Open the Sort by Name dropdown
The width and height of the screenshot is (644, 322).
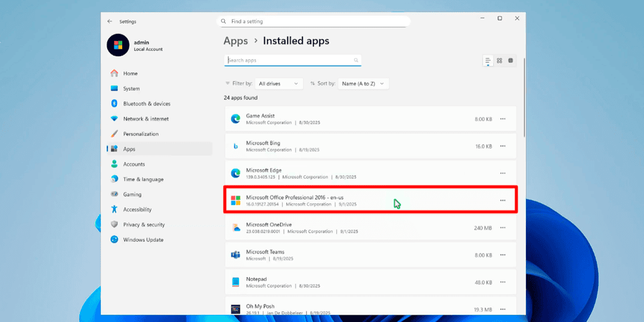tap(363, 84)
